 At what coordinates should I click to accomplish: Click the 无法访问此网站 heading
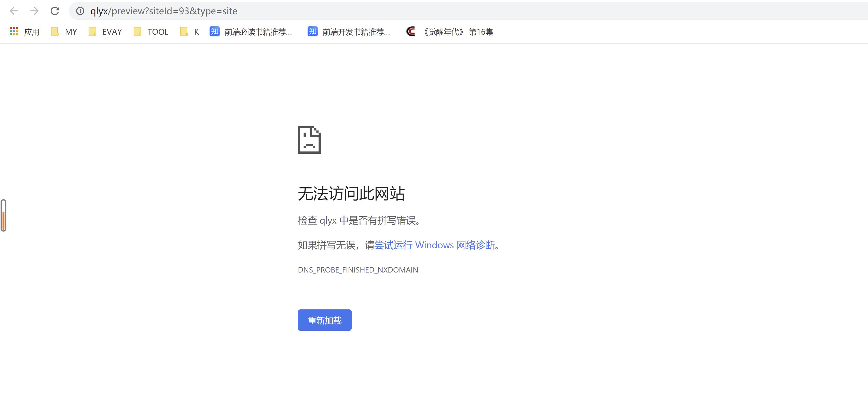click(x=351, y=194)
